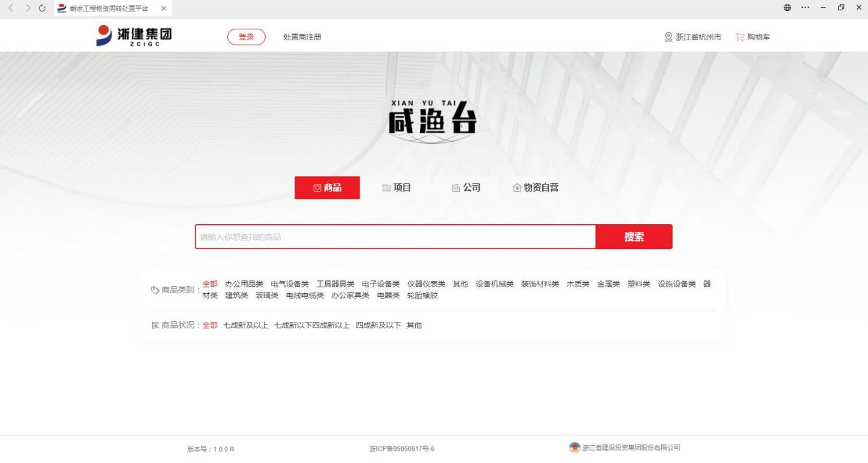The image size is (868, 463).
Task: Select 全部 in the 商品状况 row
Action: point(210,325)
